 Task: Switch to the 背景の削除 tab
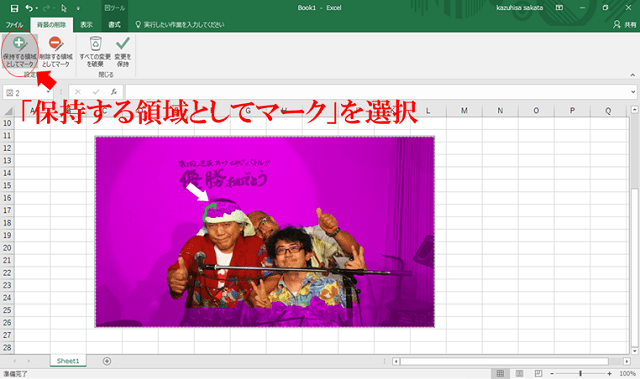point(51,25)
